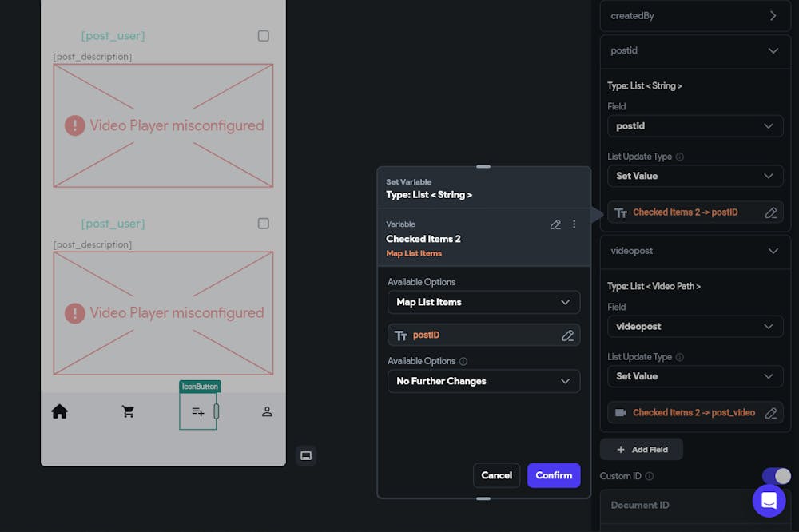Toggle the Custom ID switch
This screenshot has height=532, width=799.
click(776, 476)
